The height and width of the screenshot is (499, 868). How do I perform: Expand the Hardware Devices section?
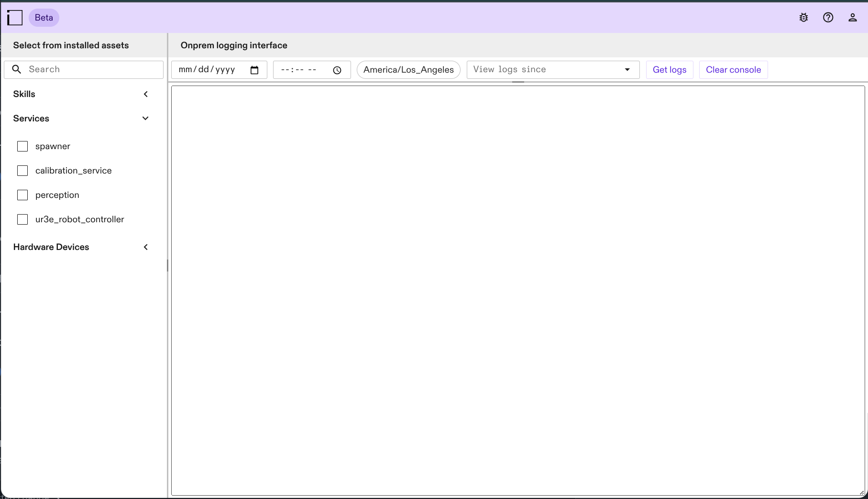pos(145,247)
